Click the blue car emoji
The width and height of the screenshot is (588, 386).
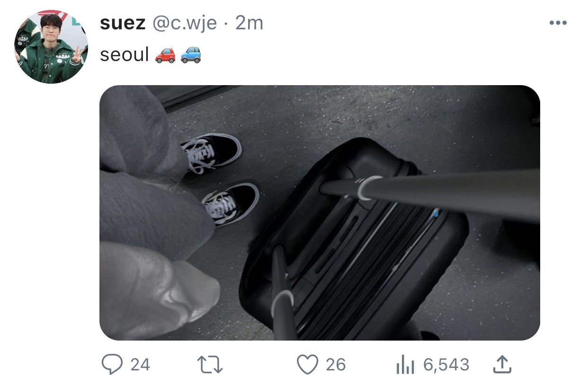coord(191,55)
